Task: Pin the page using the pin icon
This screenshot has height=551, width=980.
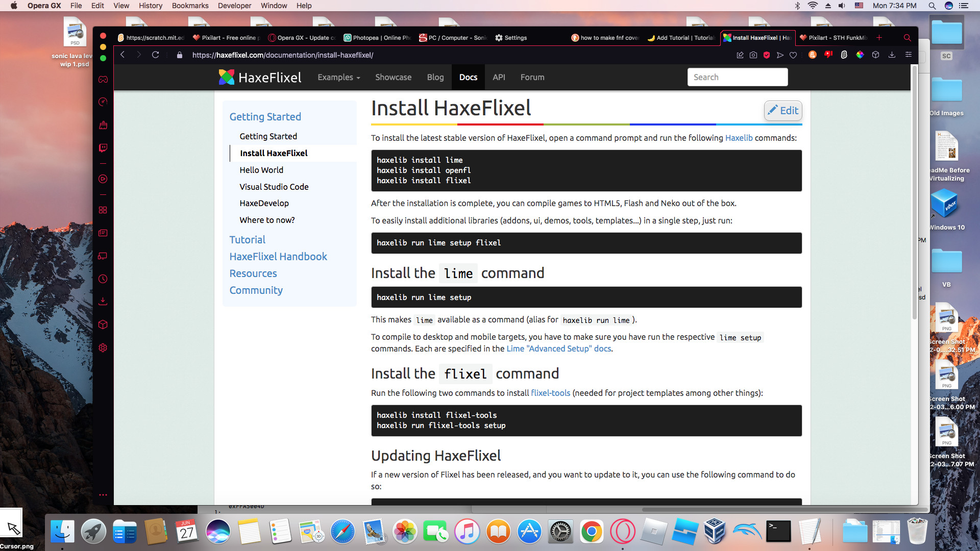Action: pos(740,55)
